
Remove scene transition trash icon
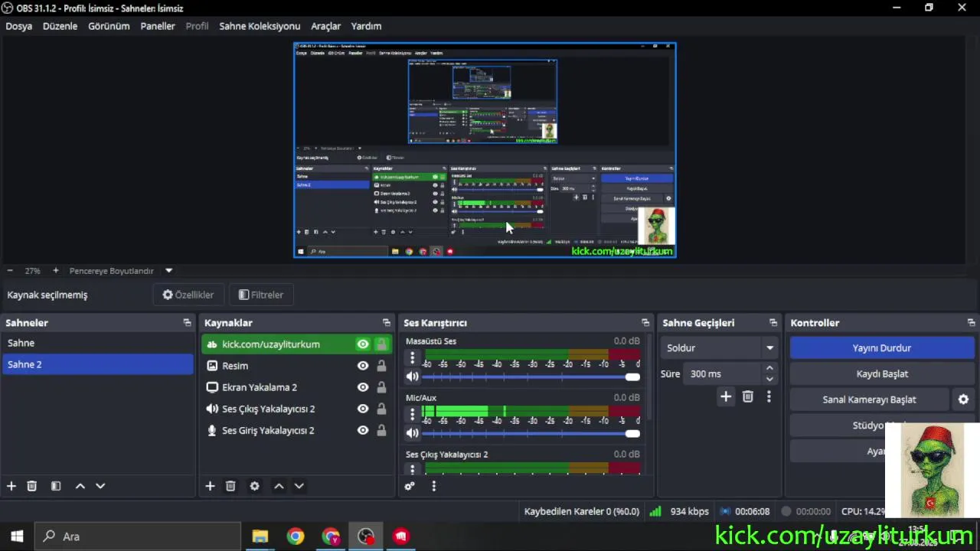click(x=748, y=396)
